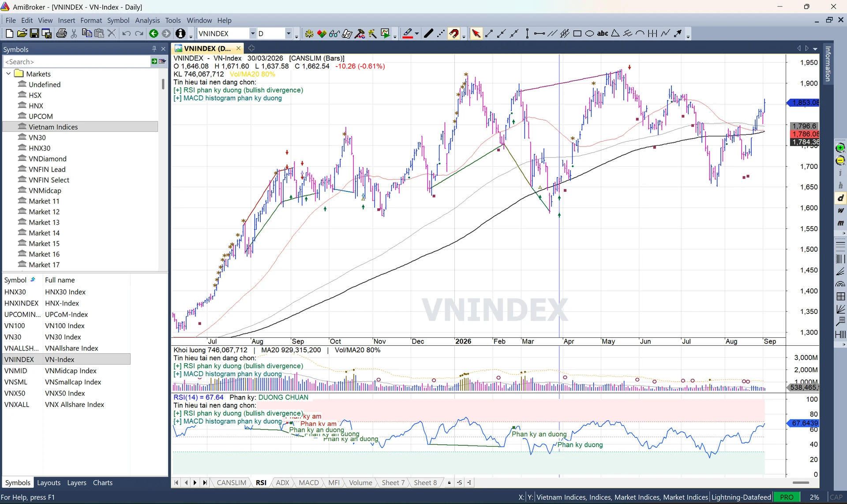This screenshot has width=847, height=504.
Task: Collapse the Markets tree node
Action: [8, 74]
